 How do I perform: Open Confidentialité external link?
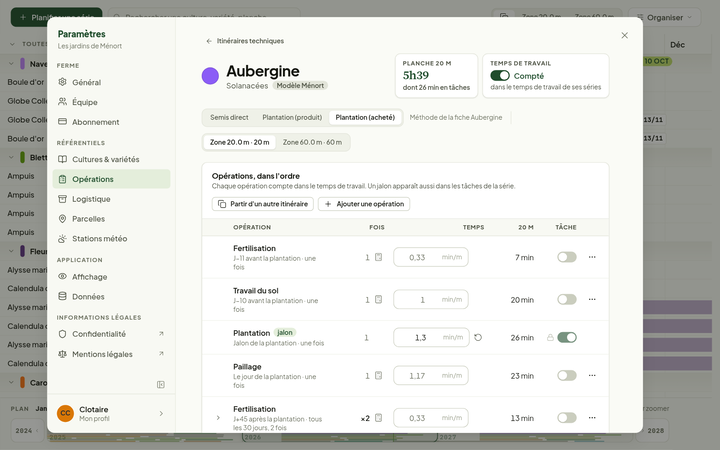pos(161,334)
